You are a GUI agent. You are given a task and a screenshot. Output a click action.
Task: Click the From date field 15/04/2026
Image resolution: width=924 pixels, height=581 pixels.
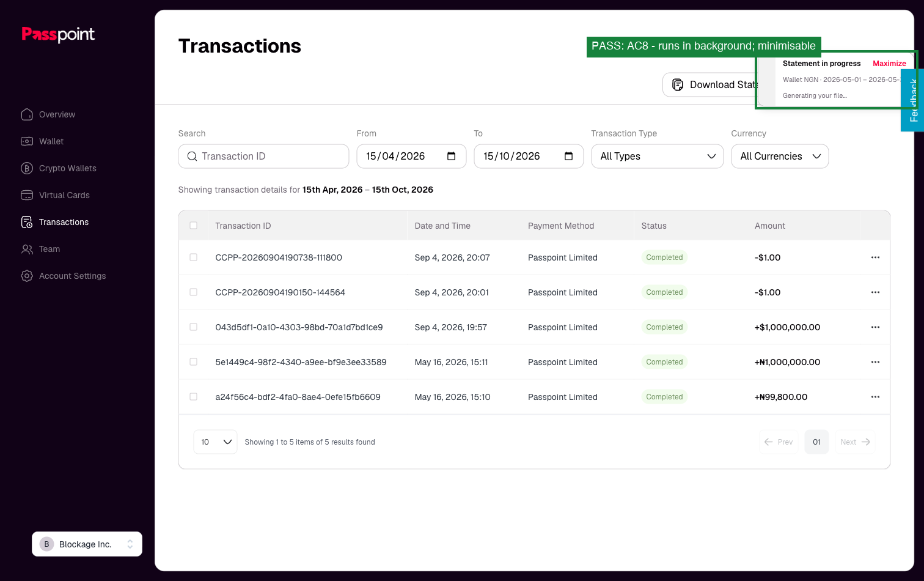[x=411, y=156]
